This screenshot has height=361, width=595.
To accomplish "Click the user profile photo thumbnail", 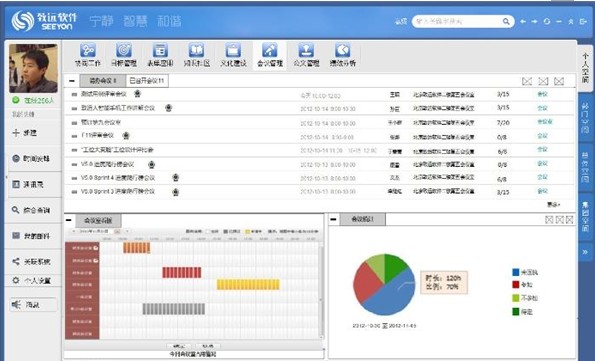I will pos(33,68).
